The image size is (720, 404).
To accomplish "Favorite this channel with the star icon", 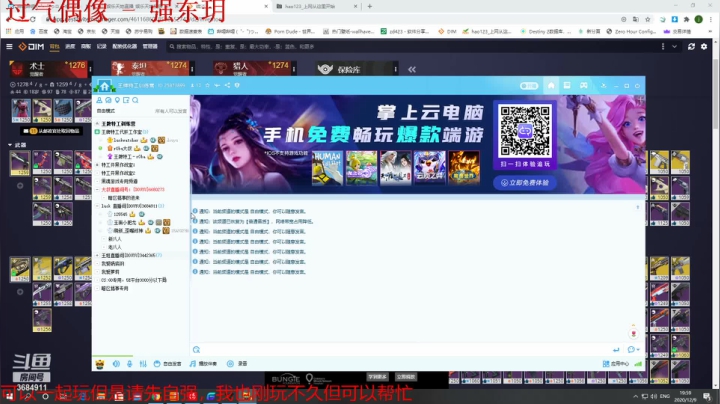I will pyautogui.click(x=208, y=85).
